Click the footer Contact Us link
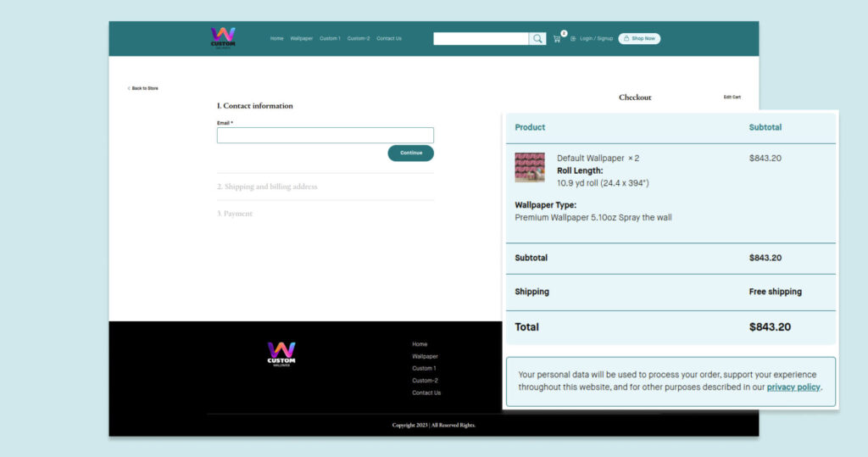The height and width of the screenshot is (457, 868). [x=426, y=393]
